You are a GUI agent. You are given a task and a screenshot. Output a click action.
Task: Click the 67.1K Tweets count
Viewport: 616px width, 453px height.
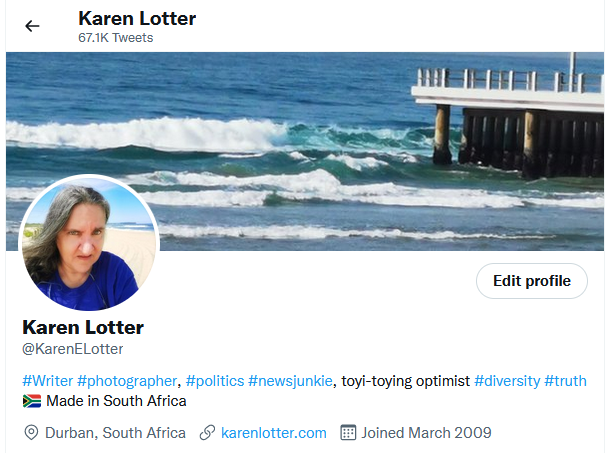pos(116,38)
